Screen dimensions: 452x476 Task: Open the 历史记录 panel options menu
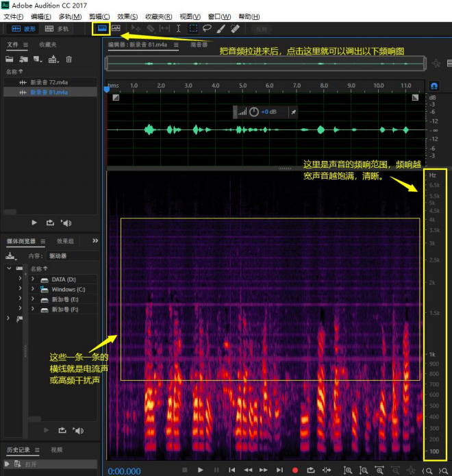[37, 450]
